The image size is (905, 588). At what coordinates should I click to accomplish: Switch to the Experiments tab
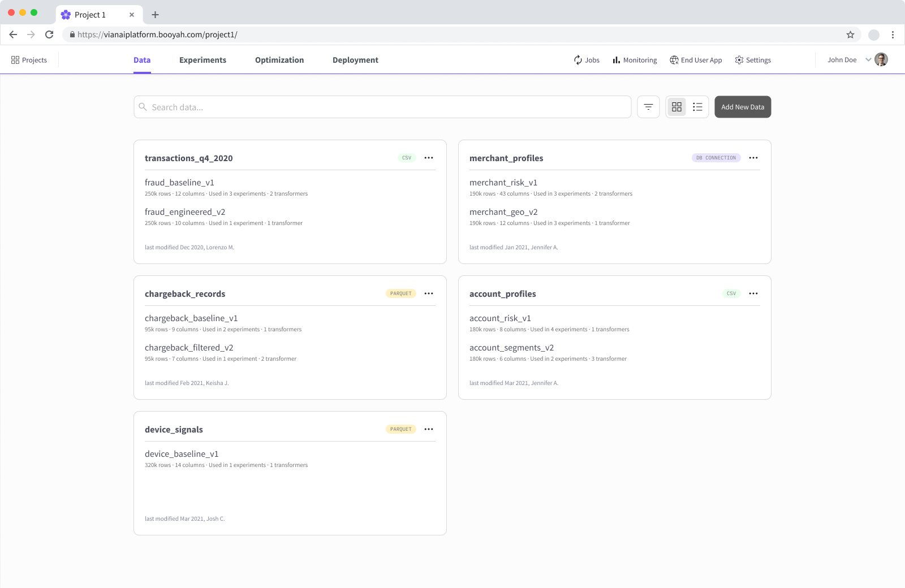202,60
